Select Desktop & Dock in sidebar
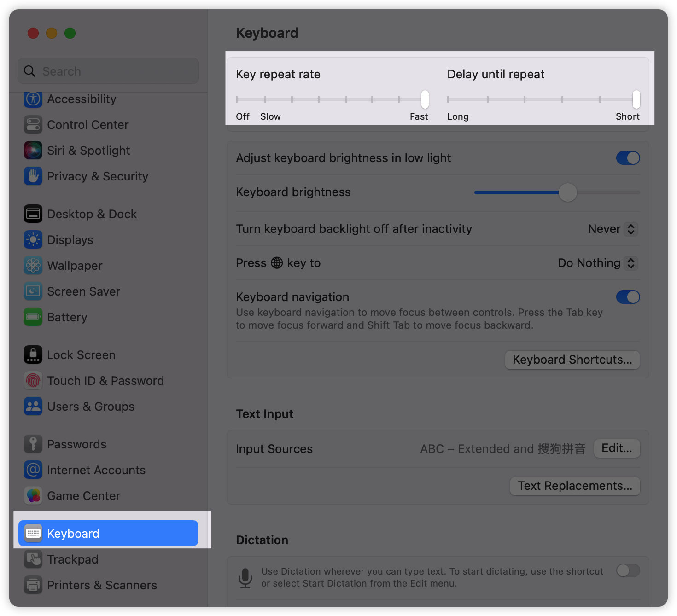This screenshot has width=677, height=616. pyautogui.click(x=108, y=214)
